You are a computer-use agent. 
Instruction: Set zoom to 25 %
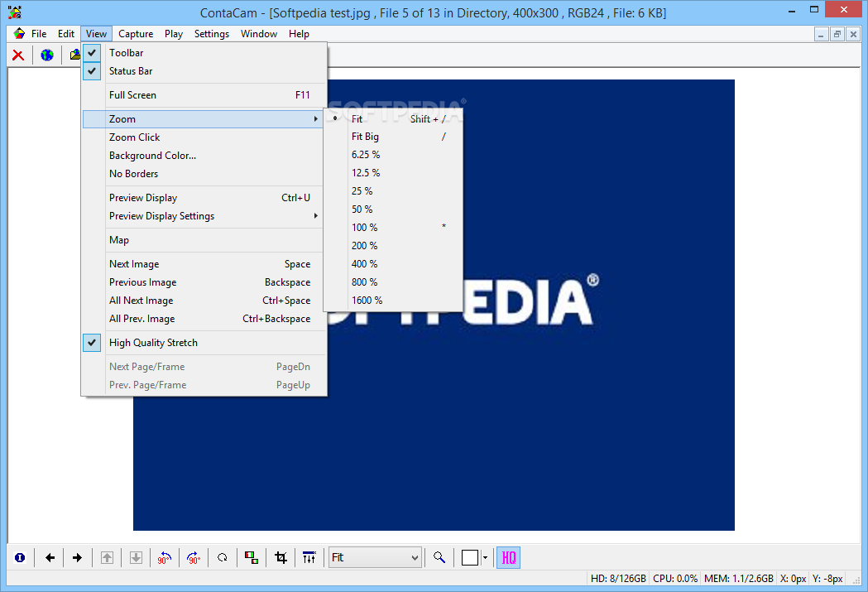[x=393, y=191]
